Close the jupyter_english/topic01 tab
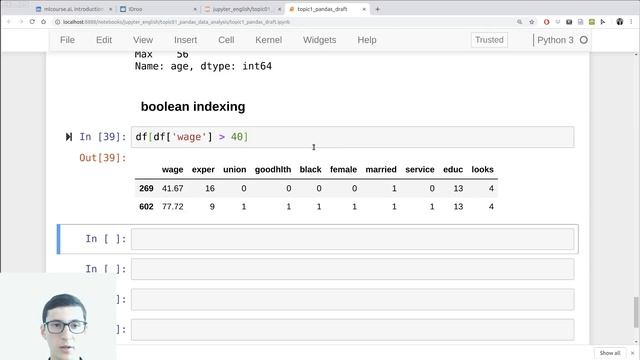Viewport: 640px width, 360px height. (x=279, y=9)
